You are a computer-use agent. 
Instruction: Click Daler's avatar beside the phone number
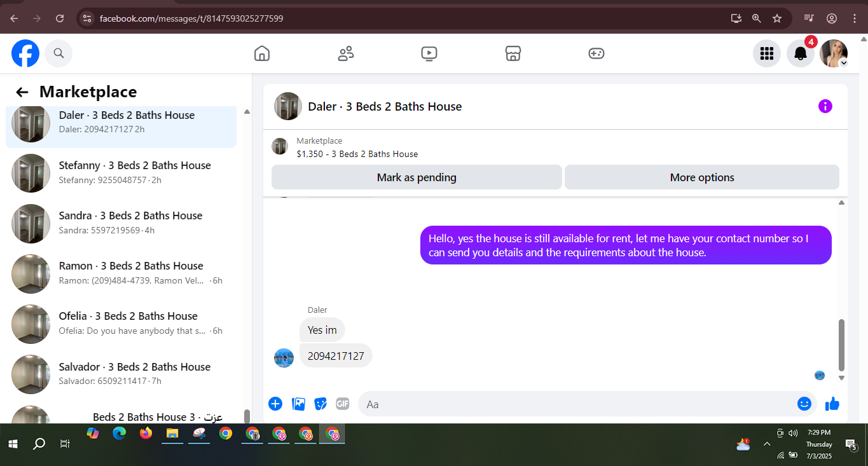point(284,358)
